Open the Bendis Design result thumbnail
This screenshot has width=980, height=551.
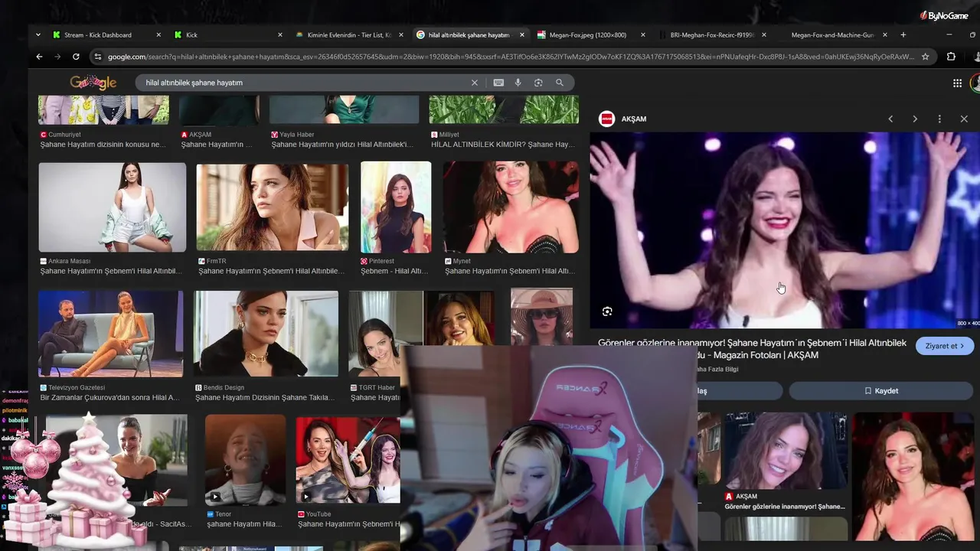(x=266, y=333)
